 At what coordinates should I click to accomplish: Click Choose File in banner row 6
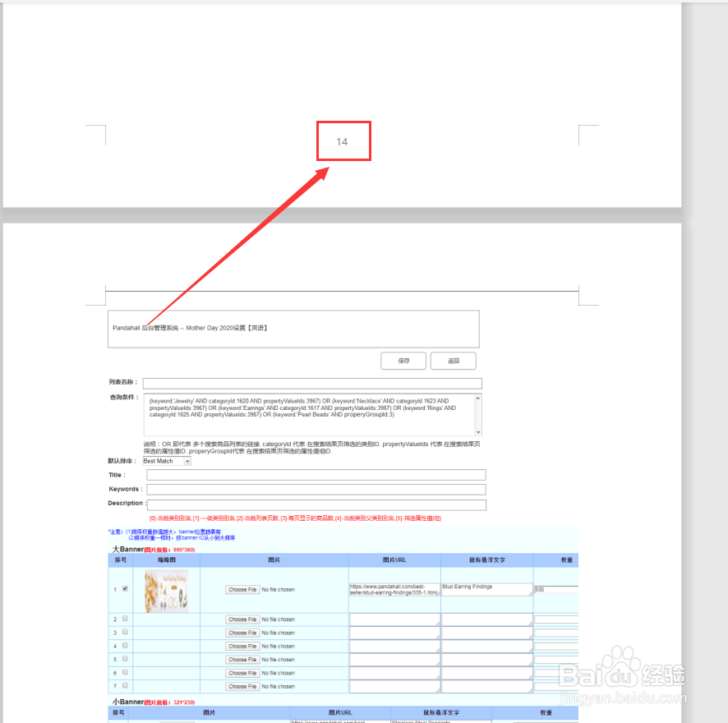point(242,674)
